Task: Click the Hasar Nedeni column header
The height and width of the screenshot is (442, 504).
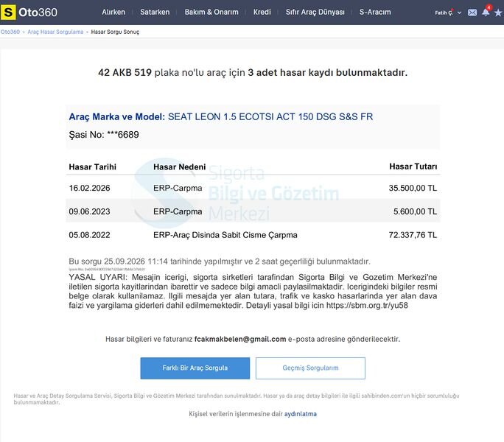Action: [x=179, y=166]
